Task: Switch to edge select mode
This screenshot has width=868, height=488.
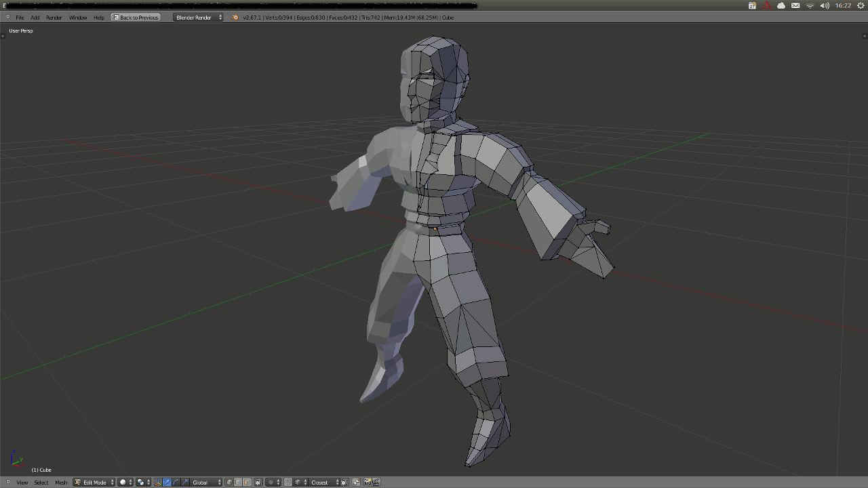Action: [x=238, y=483]
